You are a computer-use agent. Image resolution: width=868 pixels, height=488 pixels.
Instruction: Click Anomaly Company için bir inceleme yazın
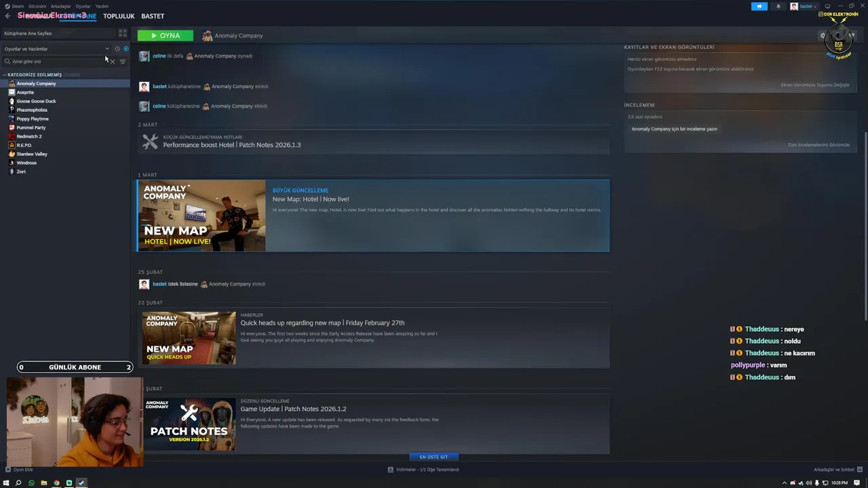pos(674,129)
